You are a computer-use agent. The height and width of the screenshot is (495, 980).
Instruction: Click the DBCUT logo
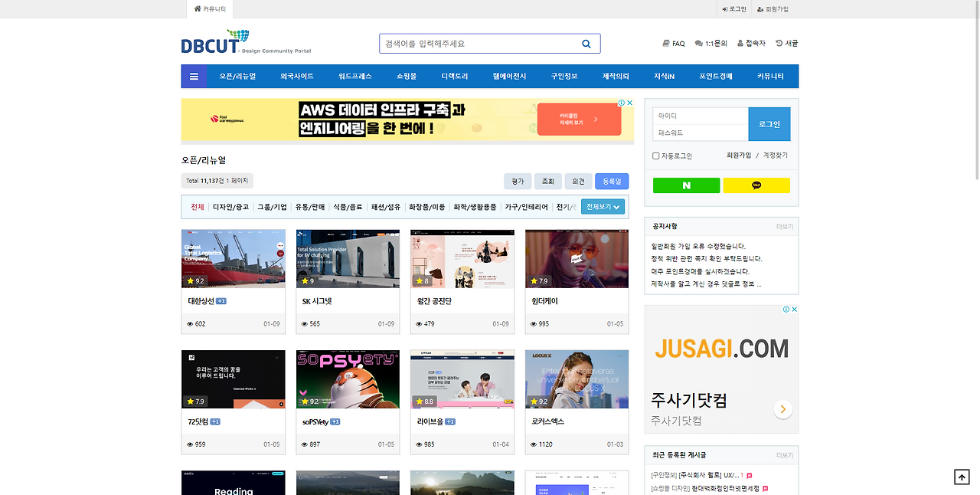[x=246, y=42]
